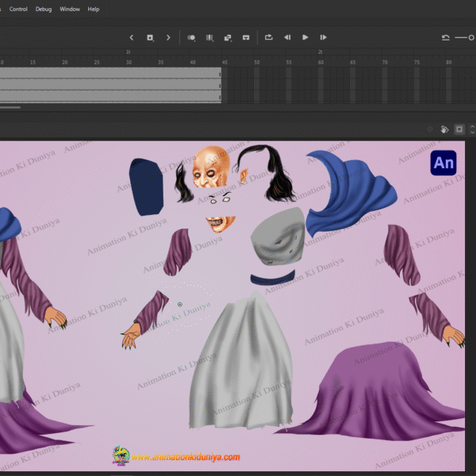476x476 pixels.
Task: Toggle Onion Skin in timeline
Action: click(191, 37)
